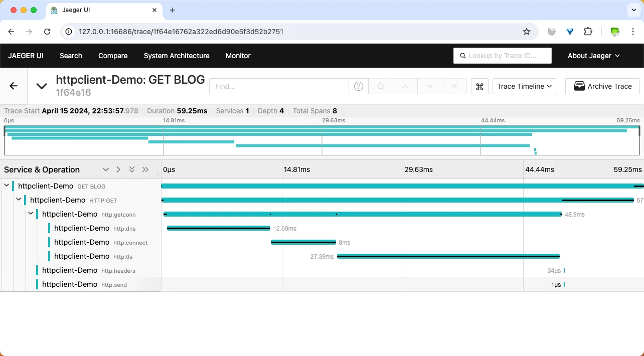Collapse all spans double-chevron right icon
This screenshot has width=644, height=356.
(145, 169)
